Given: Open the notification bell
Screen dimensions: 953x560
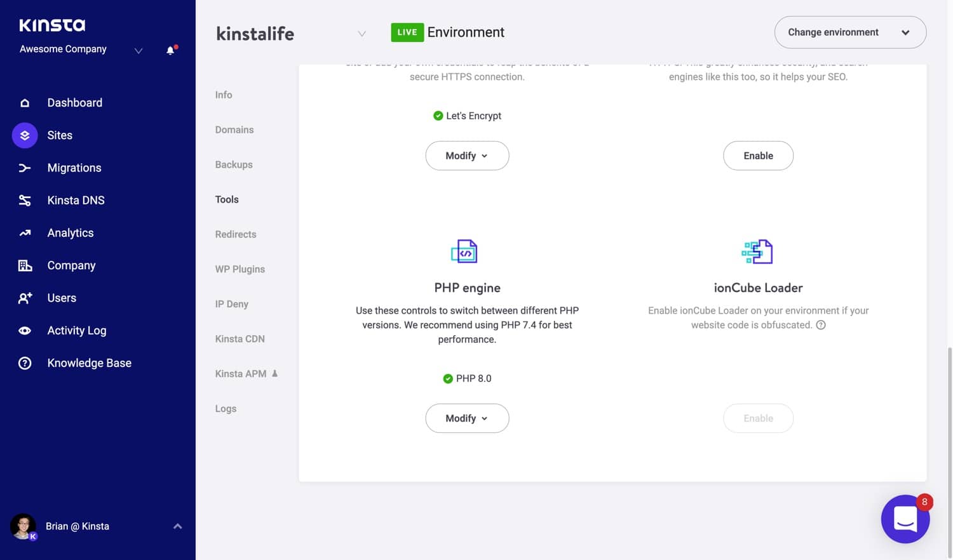Looking at the screenshot, I should [170, 50].
